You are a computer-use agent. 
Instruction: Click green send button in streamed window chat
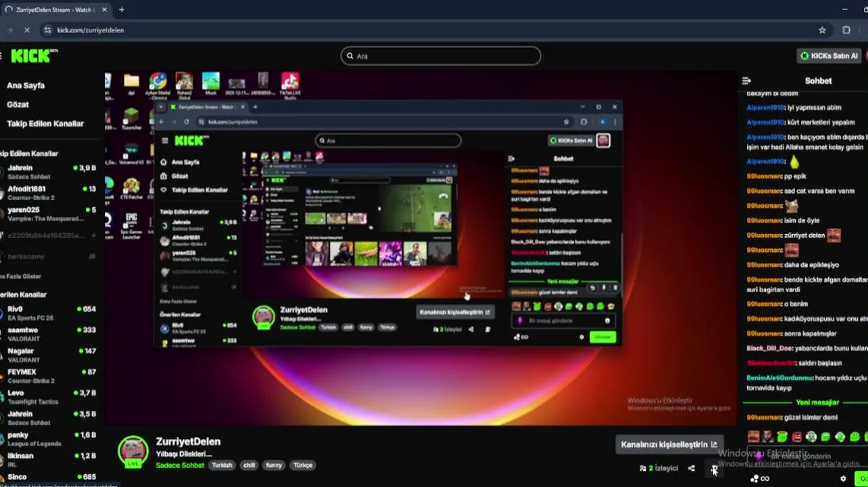pyautogui.click(x=602, y=337)
